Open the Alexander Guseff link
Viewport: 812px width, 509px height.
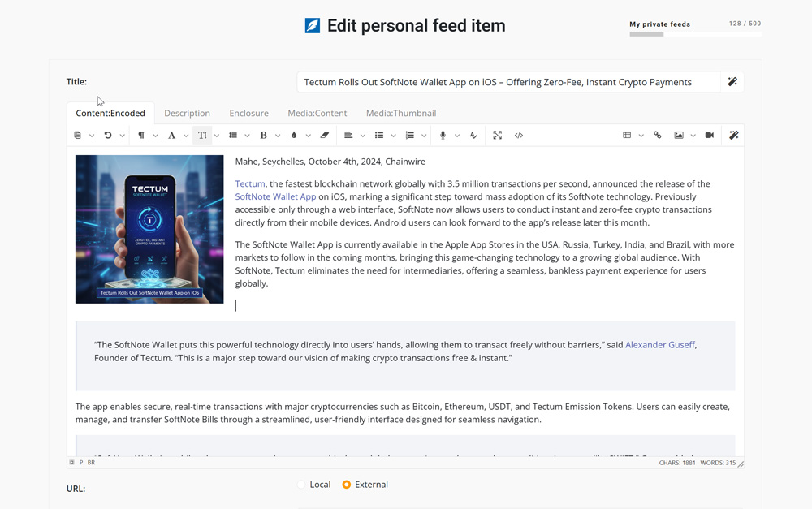click(659, 345)
